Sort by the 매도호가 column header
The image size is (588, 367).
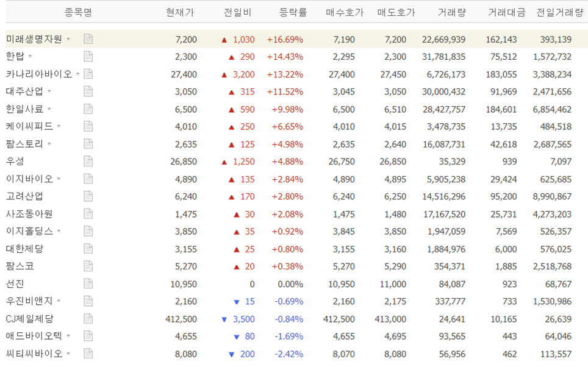pos(396,12)
